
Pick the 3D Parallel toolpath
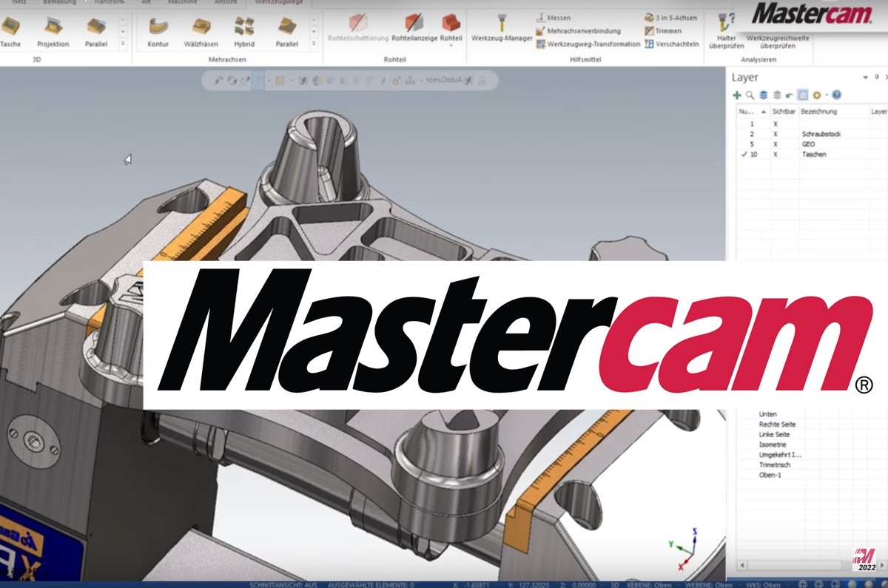pos(96,32)
